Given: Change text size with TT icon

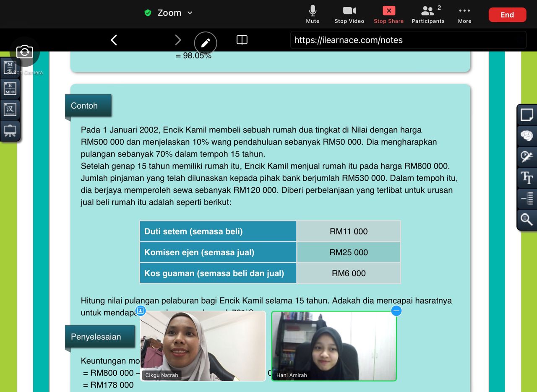Looking at the screenshot, I should (527, 178).
